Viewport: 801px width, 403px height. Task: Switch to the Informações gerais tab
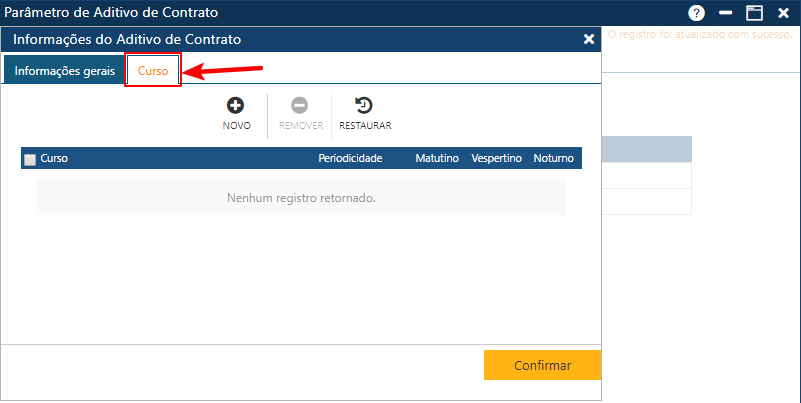(x=64, y=72)
